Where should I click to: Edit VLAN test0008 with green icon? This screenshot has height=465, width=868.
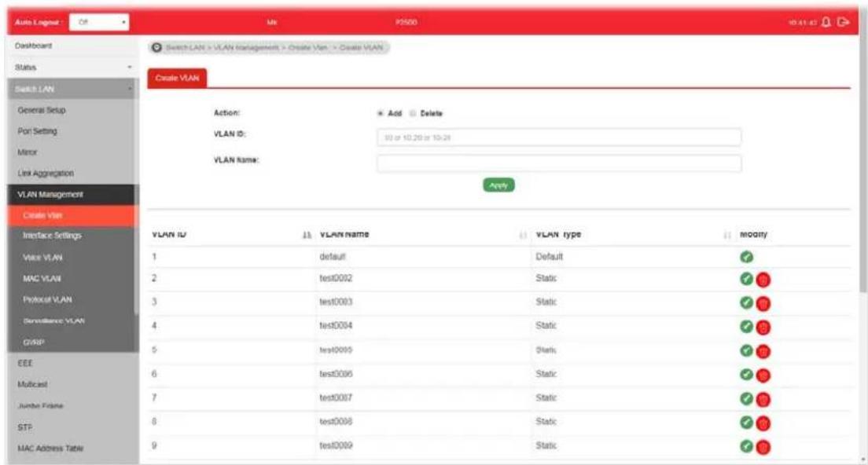pos(746,422)
